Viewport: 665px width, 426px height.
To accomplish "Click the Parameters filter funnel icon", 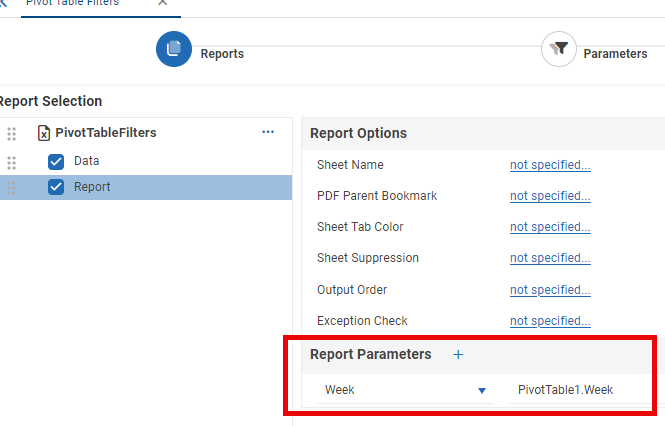I will click(559, 49).
